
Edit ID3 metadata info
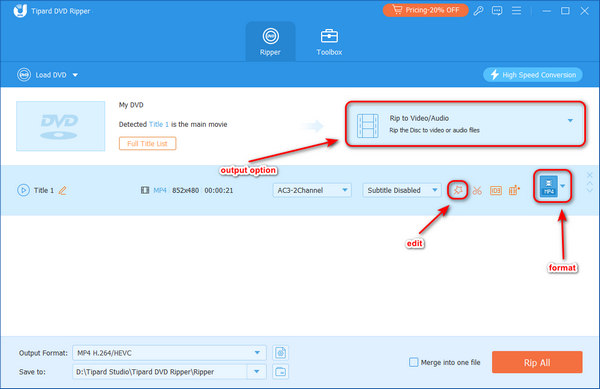pyautogui.click(x=496, y=190)
